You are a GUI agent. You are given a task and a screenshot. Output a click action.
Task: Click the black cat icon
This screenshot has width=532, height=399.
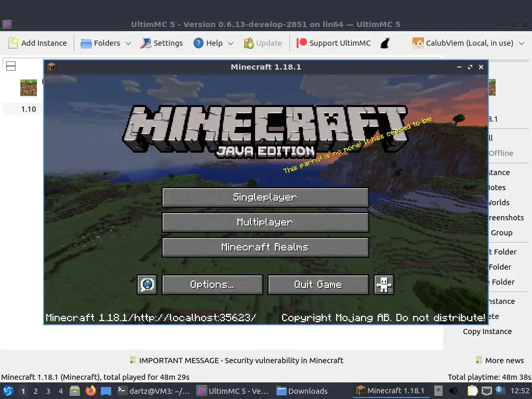point(385,43)
